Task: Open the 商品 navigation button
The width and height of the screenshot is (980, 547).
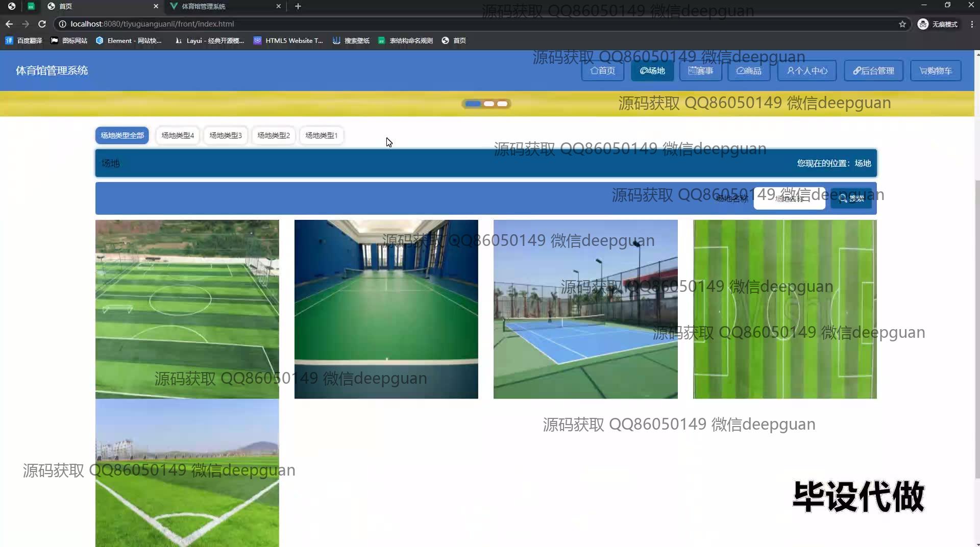Action: tap(749, 70)
